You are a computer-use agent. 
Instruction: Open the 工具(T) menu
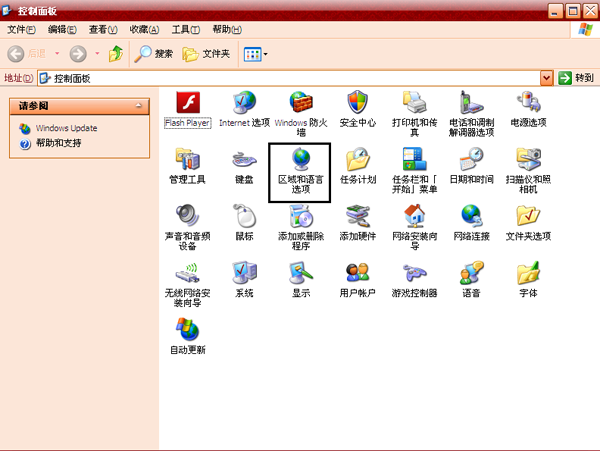185,30
